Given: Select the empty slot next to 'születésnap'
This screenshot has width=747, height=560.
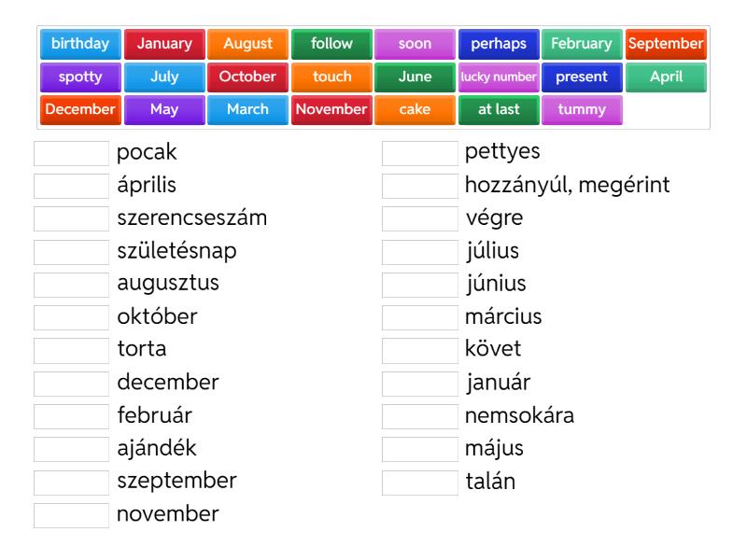Looking at the screenshot, I should coord(71,252).
